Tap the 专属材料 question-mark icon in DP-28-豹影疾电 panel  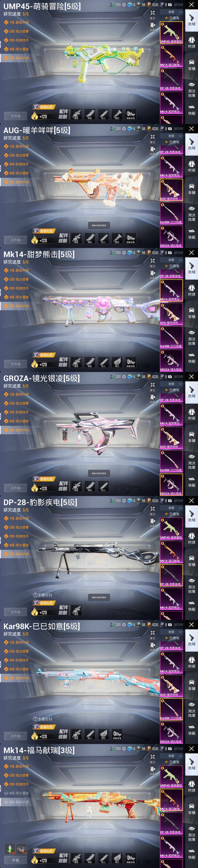pyautogui.click(x=35, y=595)
